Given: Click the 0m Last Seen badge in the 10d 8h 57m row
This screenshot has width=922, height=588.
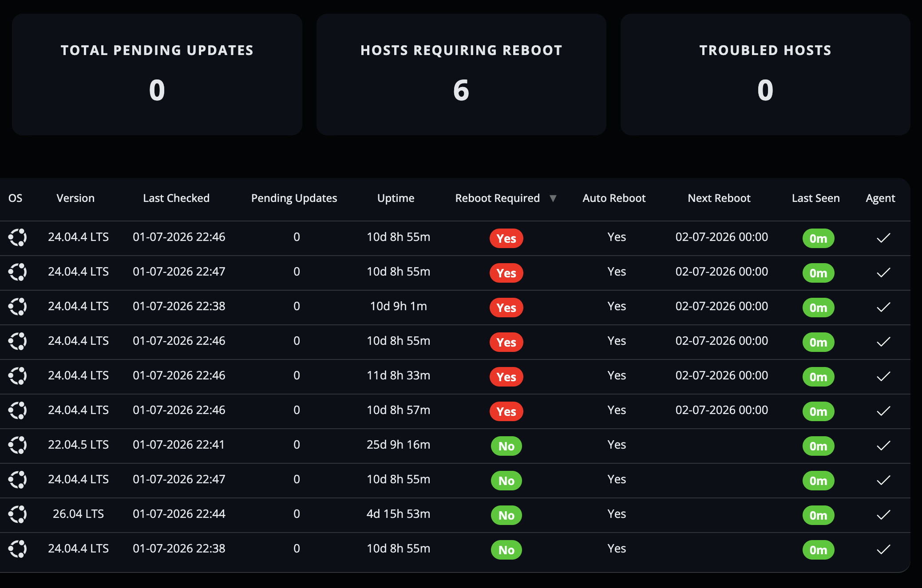Looking at the screenshot, I should click(819, 411).
